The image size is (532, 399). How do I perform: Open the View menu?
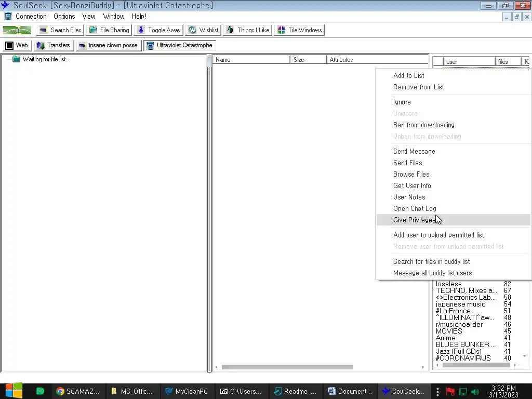coord(88,16)
